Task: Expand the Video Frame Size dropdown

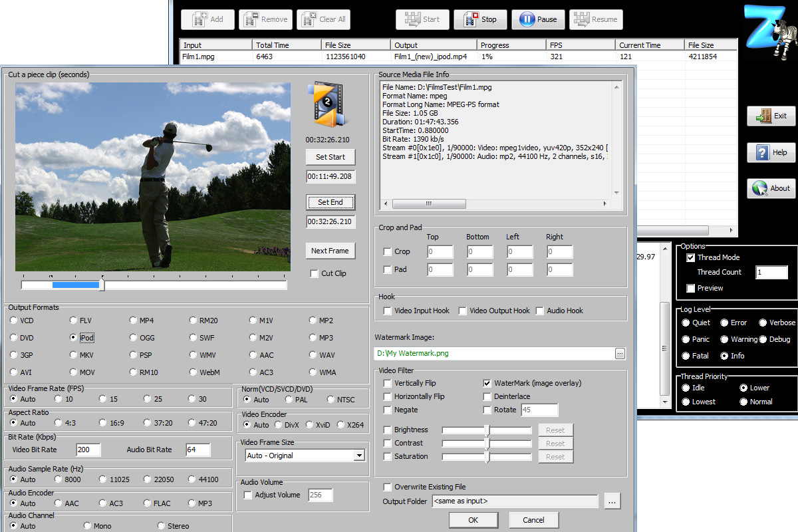Action: [359, 456]
